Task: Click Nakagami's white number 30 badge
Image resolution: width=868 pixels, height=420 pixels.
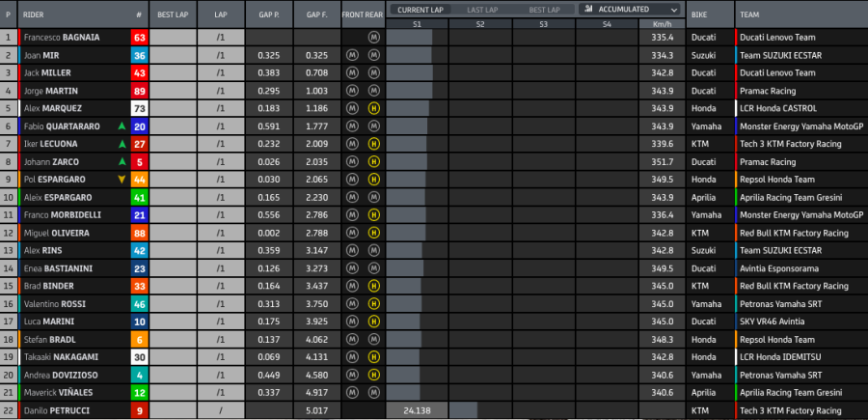Action: point(139,356)
